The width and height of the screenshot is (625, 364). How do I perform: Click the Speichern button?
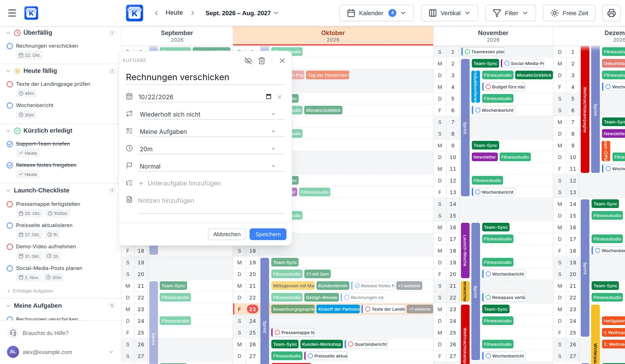(x=268, y=234)
